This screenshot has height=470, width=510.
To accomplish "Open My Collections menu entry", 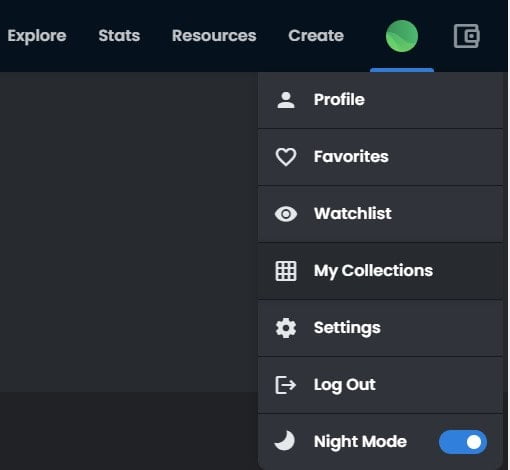I will [380, 271].
